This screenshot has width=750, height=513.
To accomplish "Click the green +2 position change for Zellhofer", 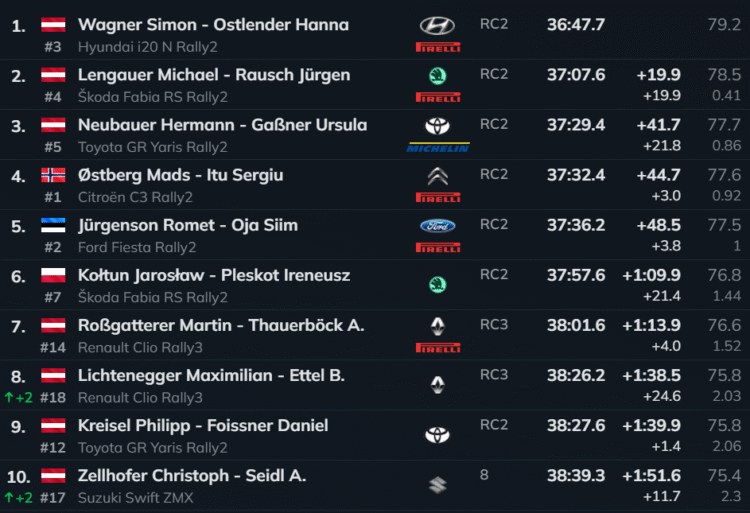I will coord(17,497).
